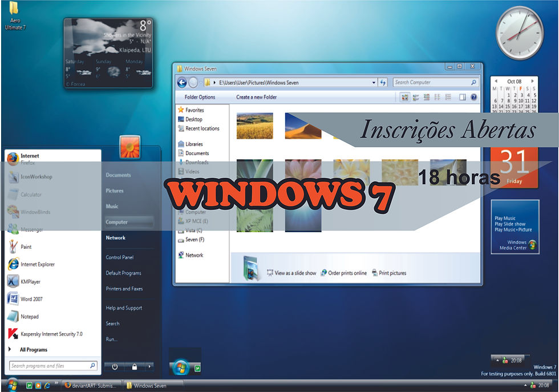Expand quick launch overflow chevron on taskbar
This screenshot has width=559, height=392.
pos(56,383)
